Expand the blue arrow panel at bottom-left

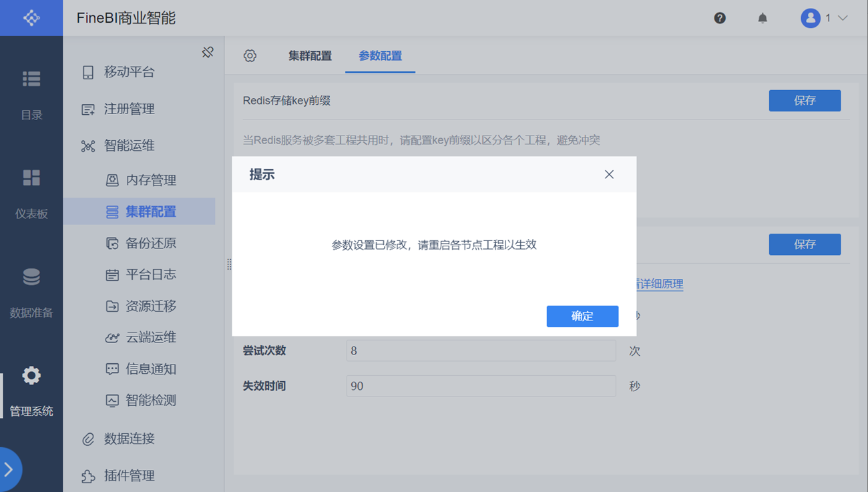(x=9, y=470)
